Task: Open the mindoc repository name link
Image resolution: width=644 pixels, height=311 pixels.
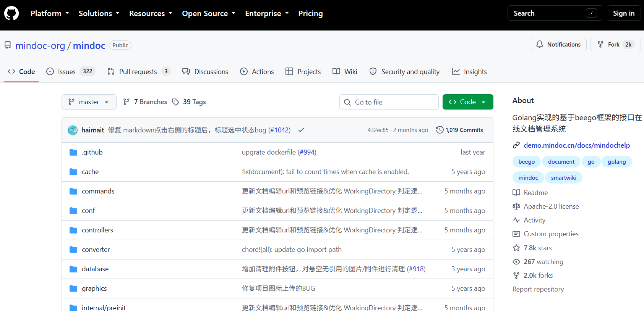Action: pos(89,45)
